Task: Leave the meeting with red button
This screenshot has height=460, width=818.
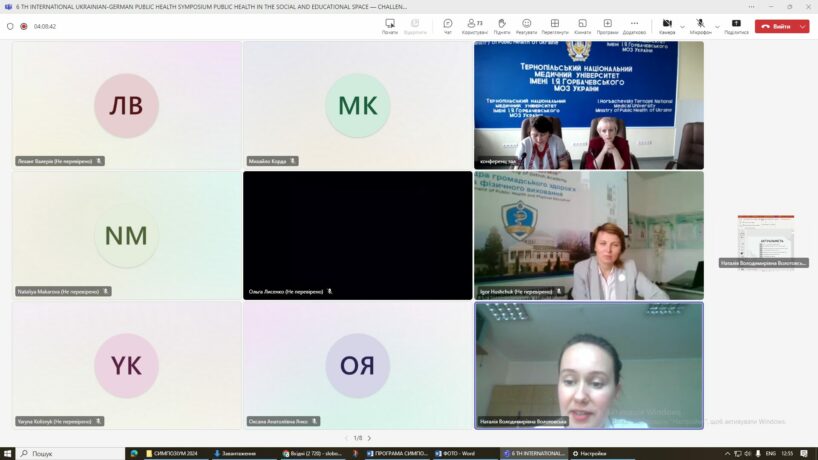Action: (x=776, y=27)
